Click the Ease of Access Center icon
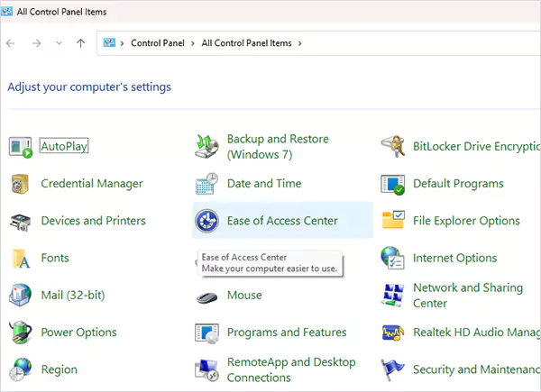 point(206,221)
